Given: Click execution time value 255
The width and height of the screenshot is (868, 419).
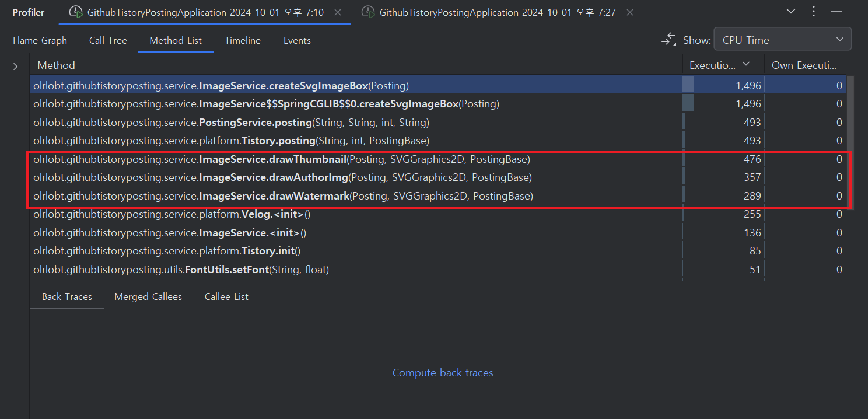Looking at the screenshot, I should (752, 214).
